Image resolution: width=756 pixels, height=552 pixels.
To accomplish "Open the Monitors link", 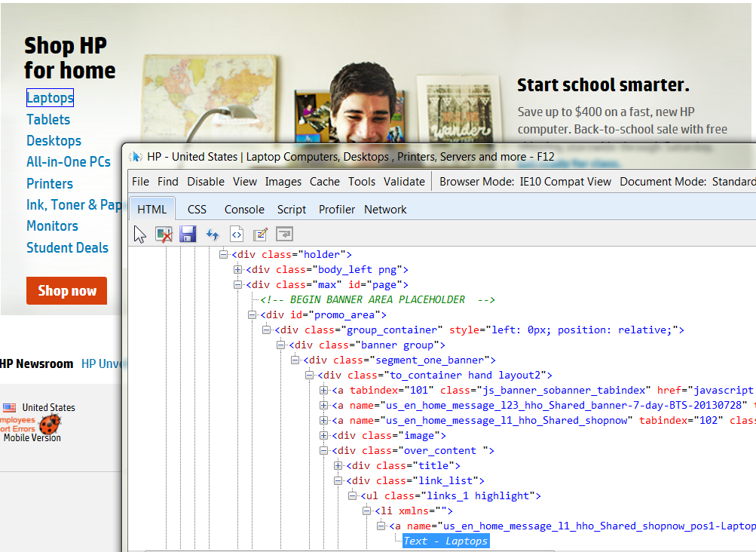I will [52, 225].
